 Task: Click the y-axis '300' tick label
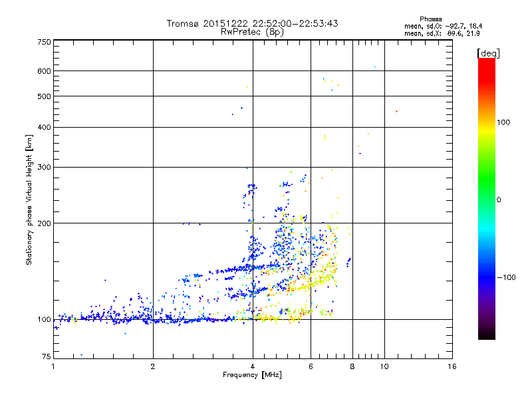(x=44, y=168)
